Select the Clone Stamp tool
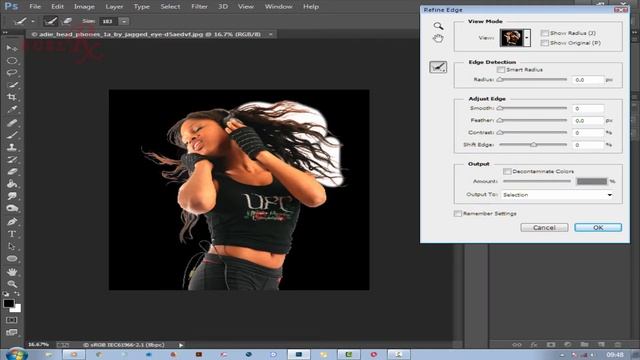640x360 pixels. click(11, 147)
